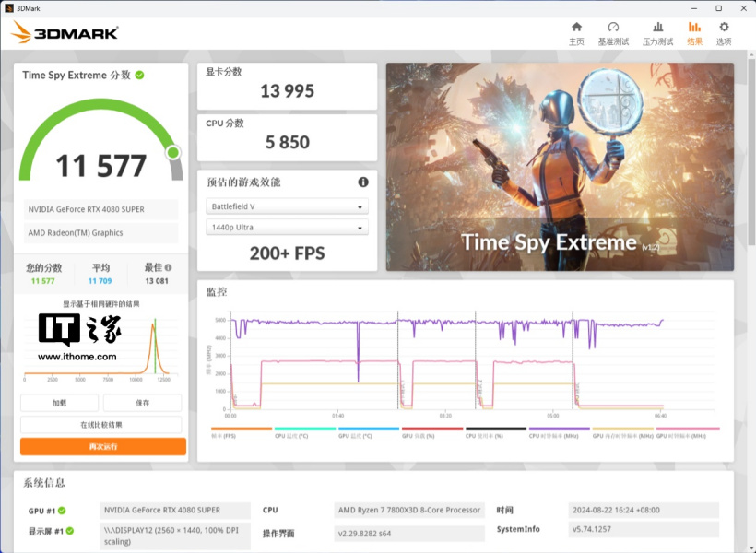Switch to the 结果 results tab
The height and width of the screenshot is (553, 756).
pyautogui.click(x=694, y=33)
